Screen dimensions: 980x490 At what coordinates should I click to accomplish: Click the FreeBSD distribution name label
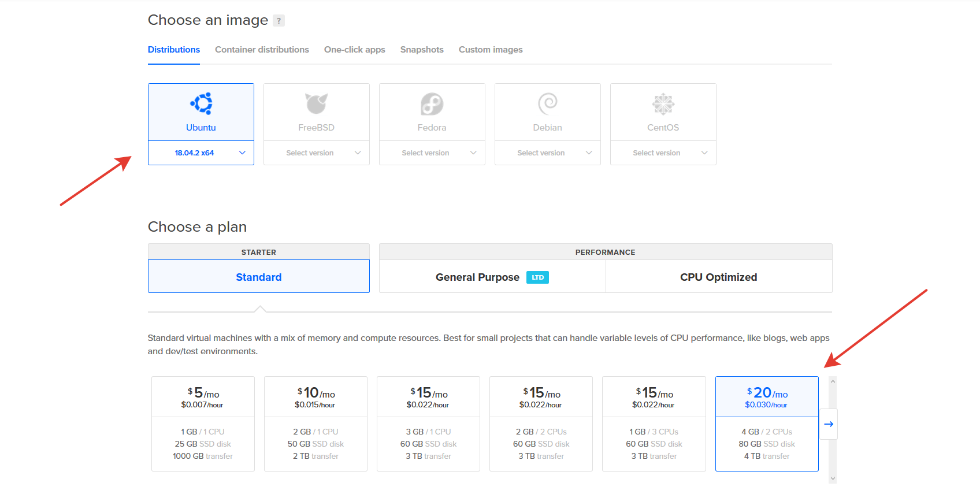[x=317, y=128]
